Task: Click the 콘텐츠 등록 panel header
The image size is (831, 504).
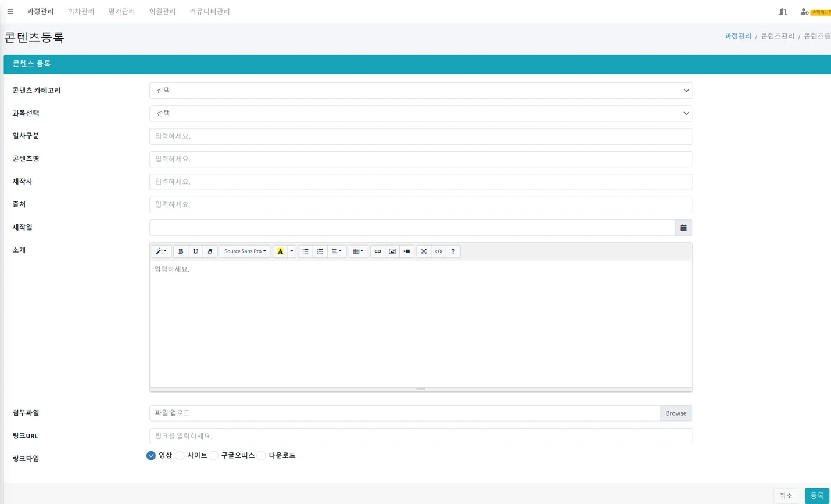Action: pos(417,64)
